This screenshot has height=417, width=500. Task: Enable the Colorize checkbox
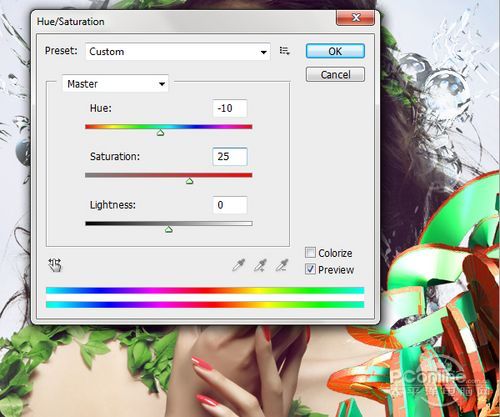[x=310, y=253]
